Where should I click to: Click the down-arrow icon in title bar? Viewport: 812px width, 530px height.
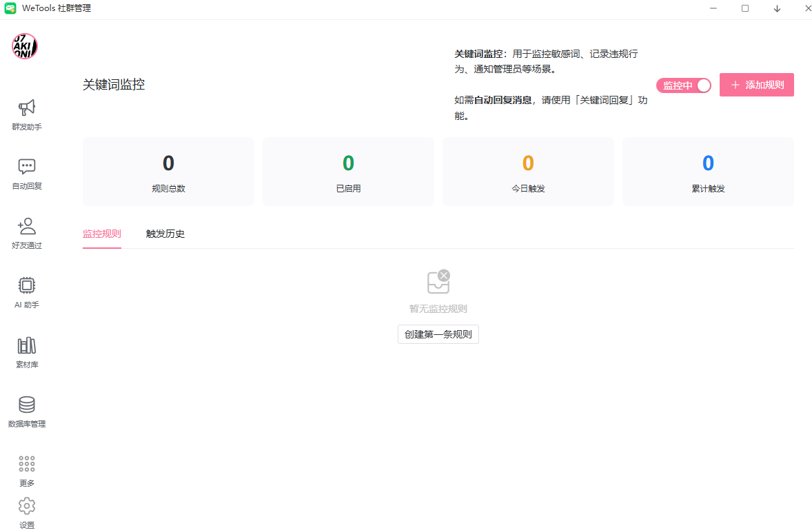(x=777, y=9)
